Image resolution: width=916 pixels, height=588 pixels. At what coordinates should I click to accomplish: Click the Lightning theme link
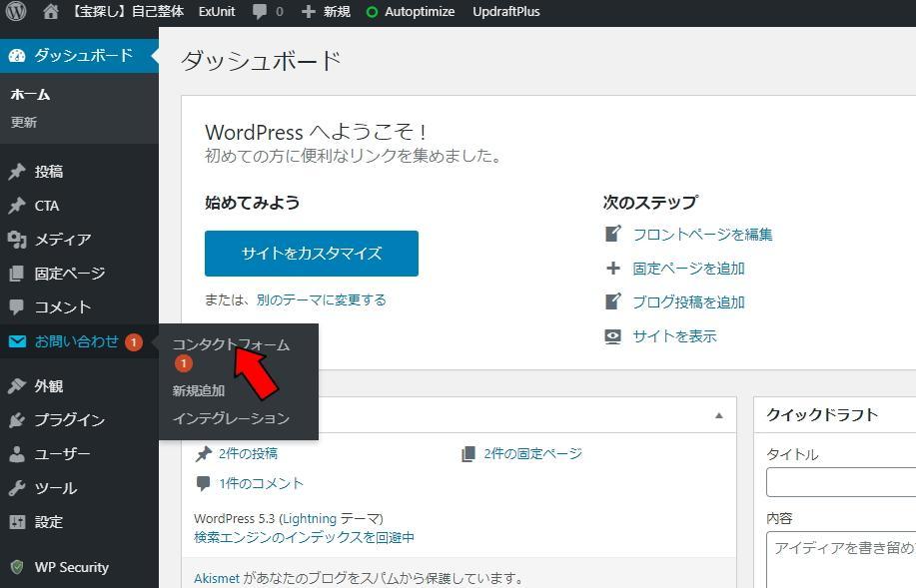pos(310,518)
